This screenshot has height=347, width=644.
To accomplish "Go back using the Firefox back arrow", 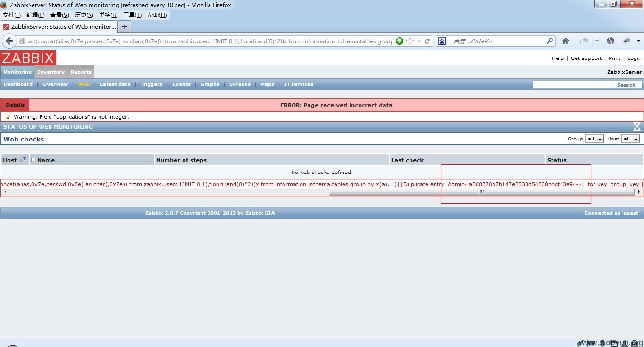I will 9,41.
